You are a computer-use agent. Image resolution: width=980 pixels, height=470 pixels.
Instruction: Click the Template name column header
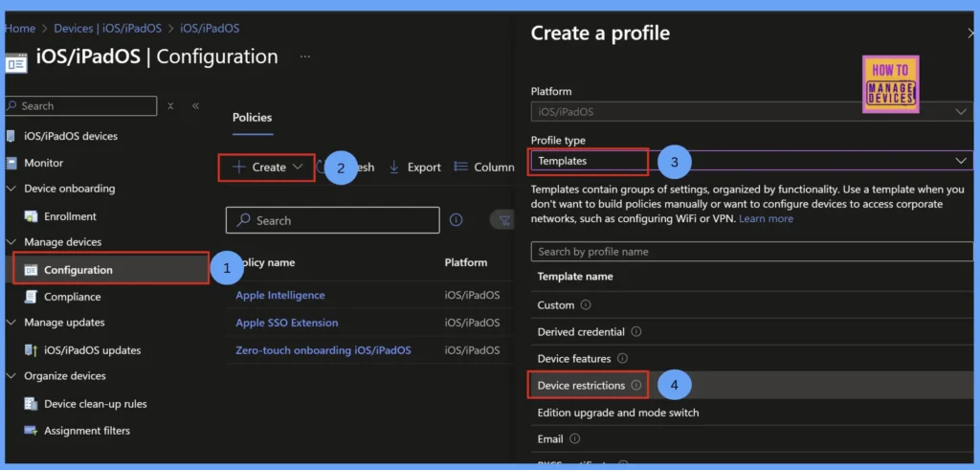(x=575, y=277)
